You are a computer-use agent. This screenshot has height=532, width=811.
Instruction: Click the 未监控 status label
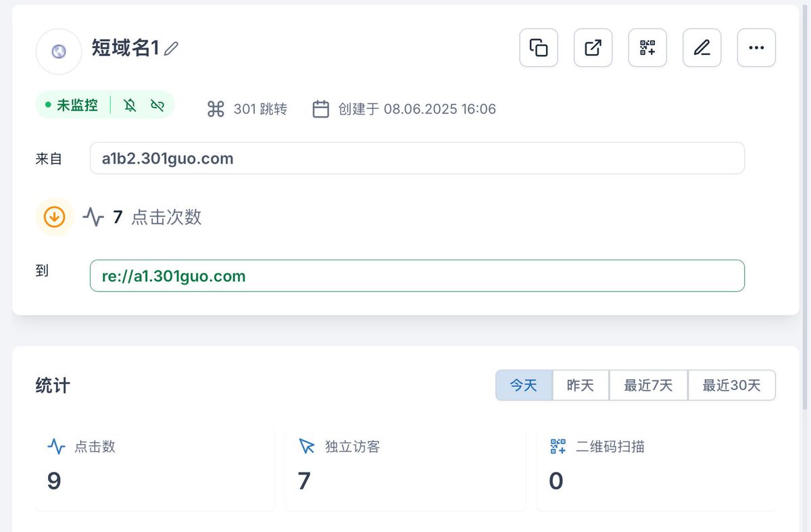(77, 105)
